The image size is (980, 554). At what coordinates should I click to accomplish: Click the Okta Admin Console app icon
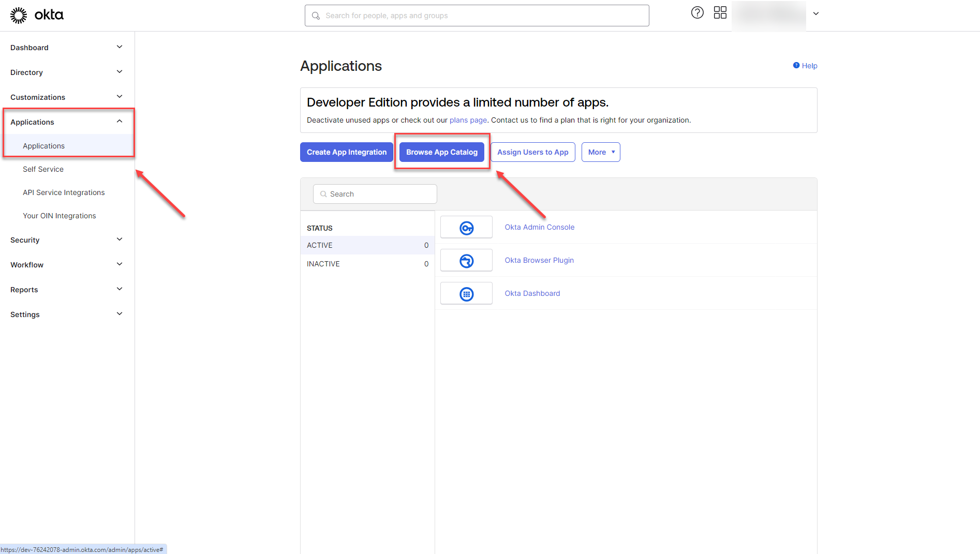coord(466,228)
